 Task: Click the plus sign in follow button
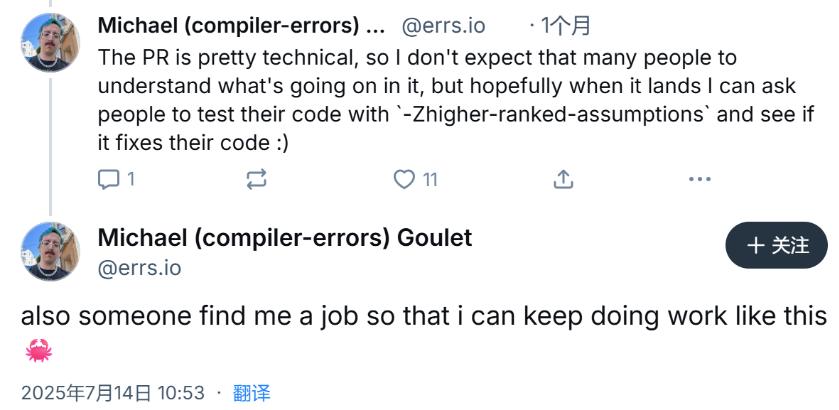(755, 246)
